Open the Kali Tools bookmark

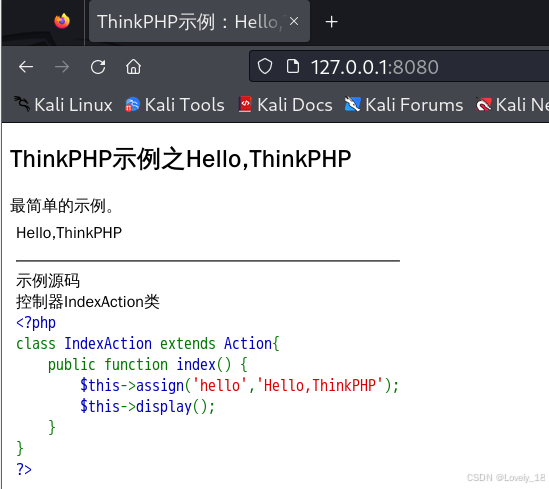click(175, 105)
